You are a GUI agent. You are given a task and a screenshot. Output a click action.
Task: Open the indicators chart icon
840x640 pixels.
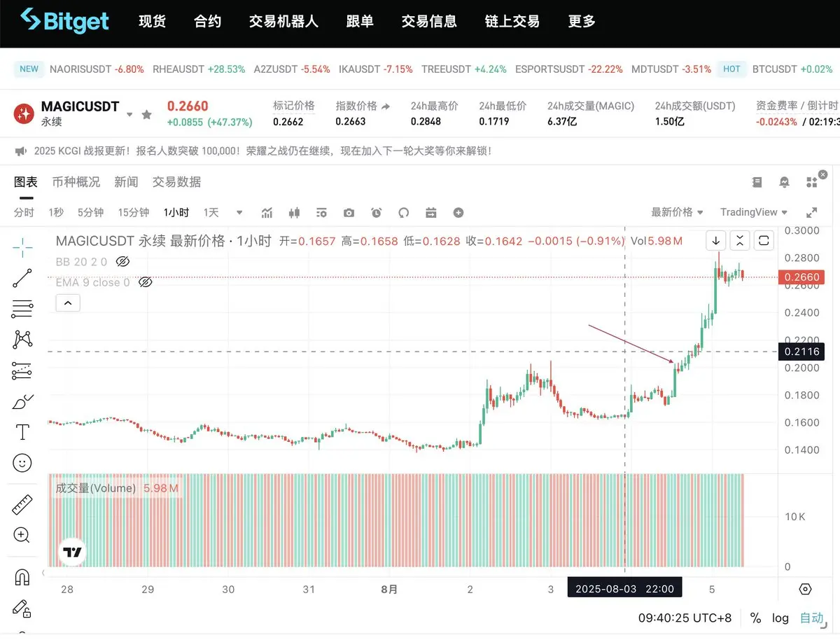(267, 213)
